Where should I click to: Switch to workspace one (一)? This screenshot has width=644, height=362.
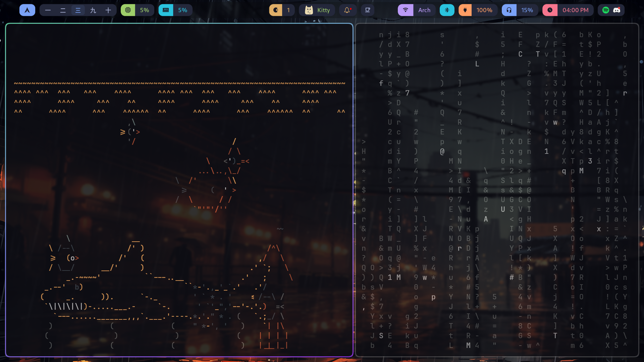(x=48, y=10)
